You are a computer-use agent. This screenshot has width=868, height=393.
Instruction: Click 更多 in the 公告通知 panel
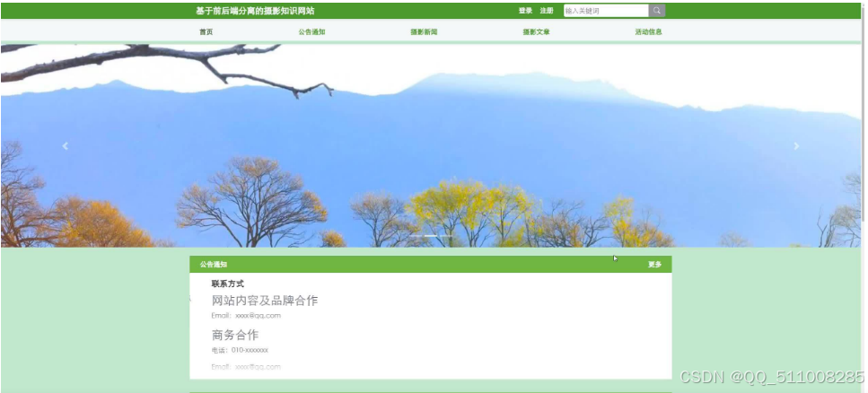click(x=655, y=265)
